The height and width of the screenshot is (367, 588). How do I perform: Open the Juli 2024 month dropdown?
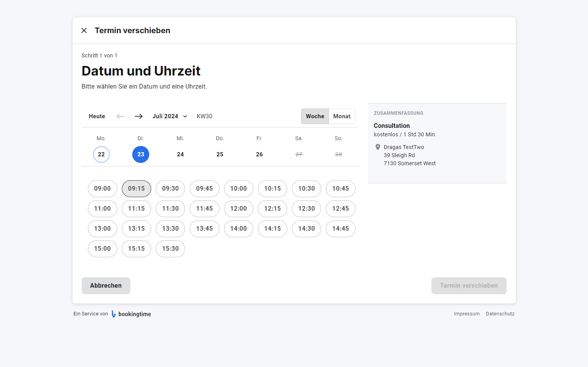170,116
